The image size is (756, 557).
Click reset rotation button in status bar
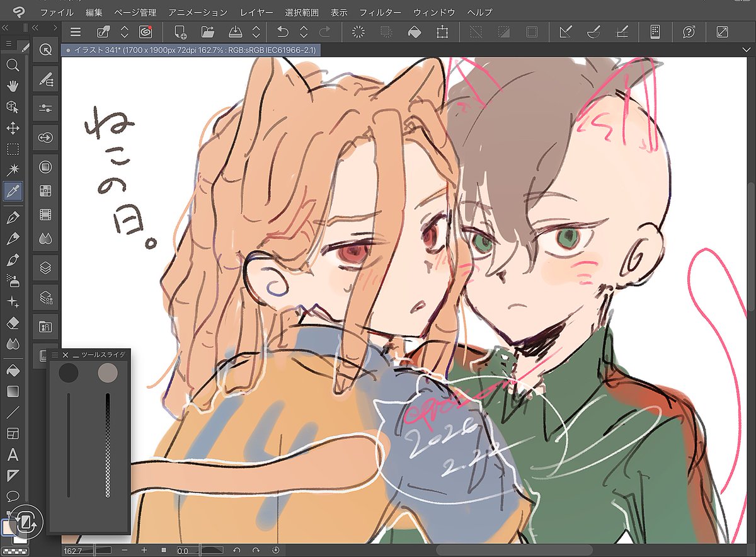coord(275,550)
